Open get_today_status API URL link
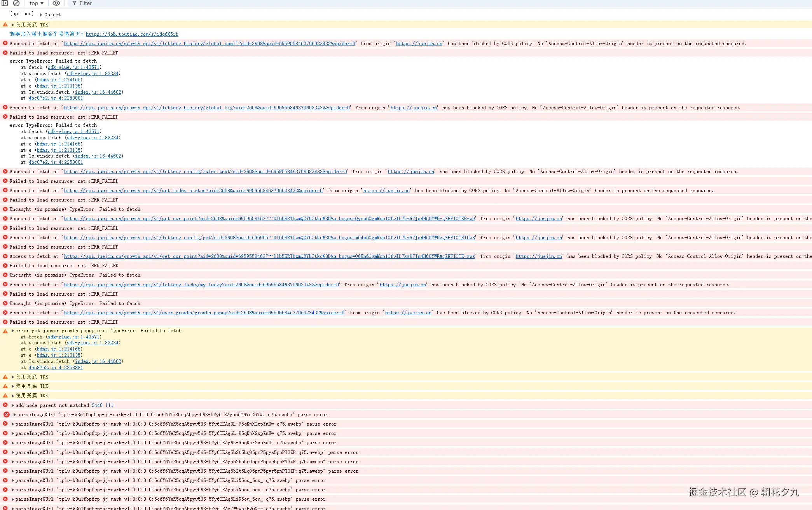Screen dimensions: 812x510 193,191
